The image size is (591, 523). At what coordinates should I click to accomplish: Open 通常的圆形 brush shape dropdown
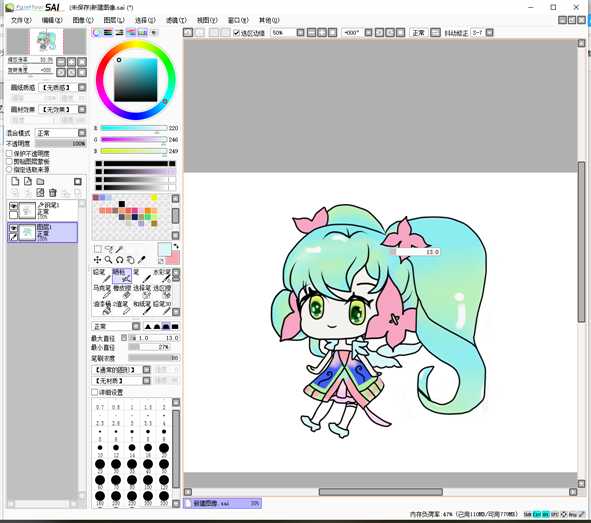click(147, 370)
